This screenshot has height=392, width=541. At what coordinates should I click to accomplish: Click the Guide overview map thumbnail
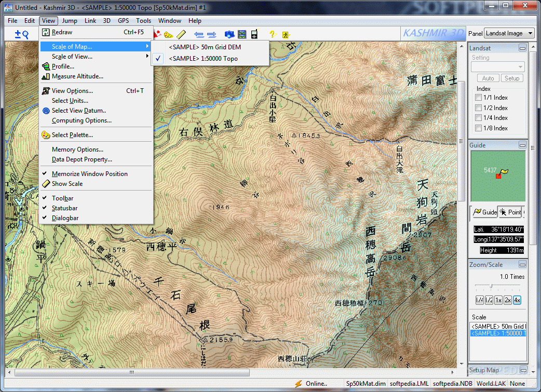tap(498, 177)
